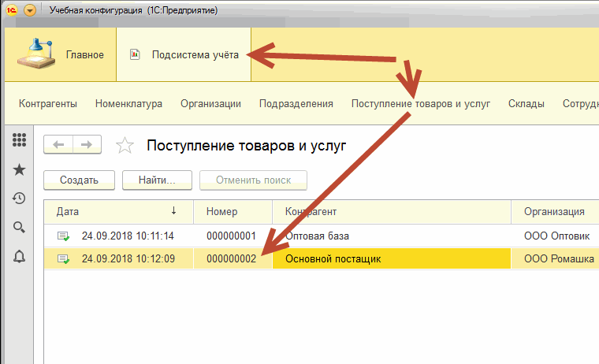
Task: Click the back navigation arrow
Action: point(59,144)
